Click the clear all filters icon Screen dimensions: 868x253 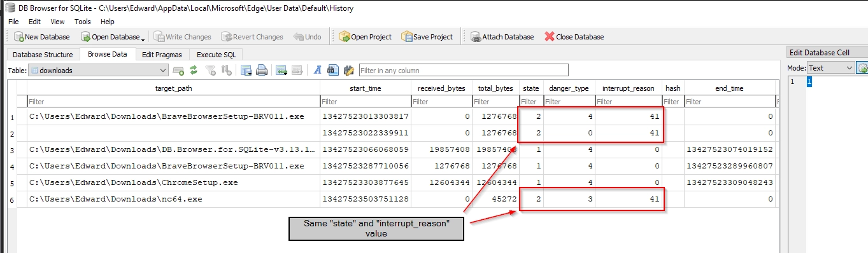pos(211,71)
